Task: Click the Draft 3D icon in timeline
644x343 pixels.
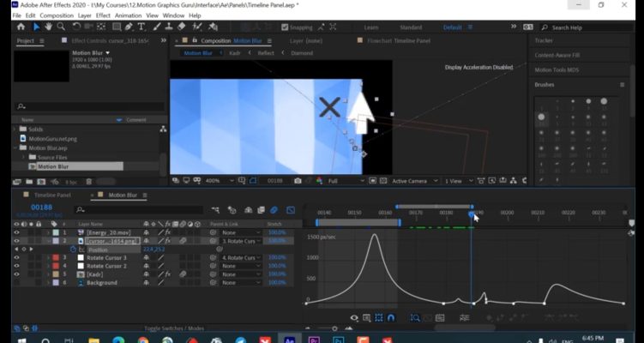Action: tap(232, 210)
